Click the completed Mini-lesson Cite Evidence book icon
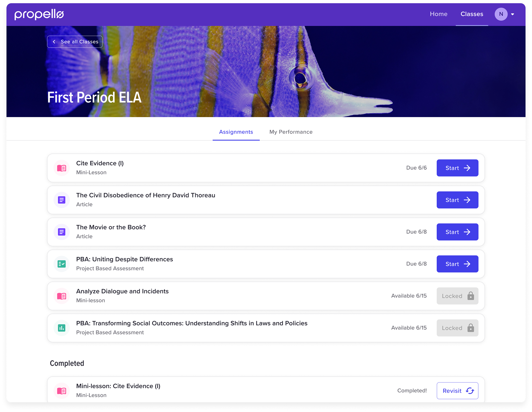The image size is (532, 412). [x=62, y=391]
